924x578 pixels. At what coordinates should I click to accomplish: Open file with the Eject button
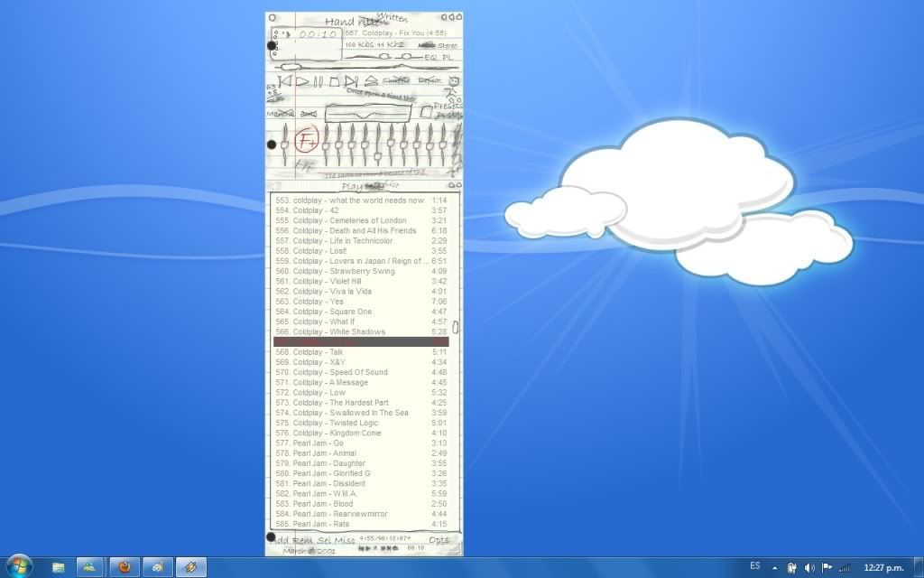(371, 80)
